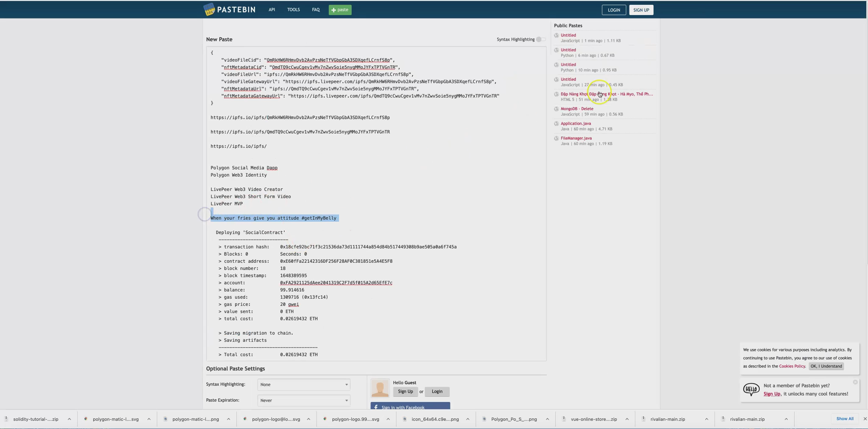Open Untitled JavaScript paste from 27 min ago
868x429 pixels.
point(568,79)
